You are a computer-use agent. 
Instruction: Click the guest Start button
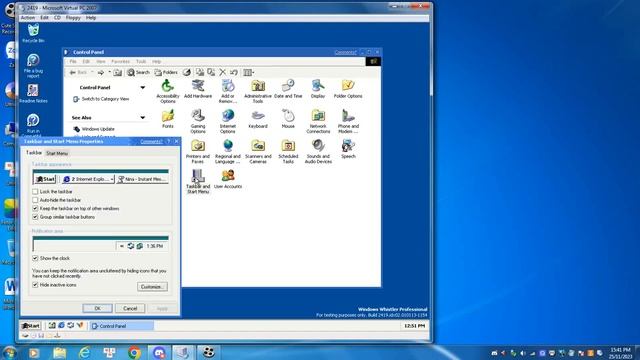coord(31,326)
